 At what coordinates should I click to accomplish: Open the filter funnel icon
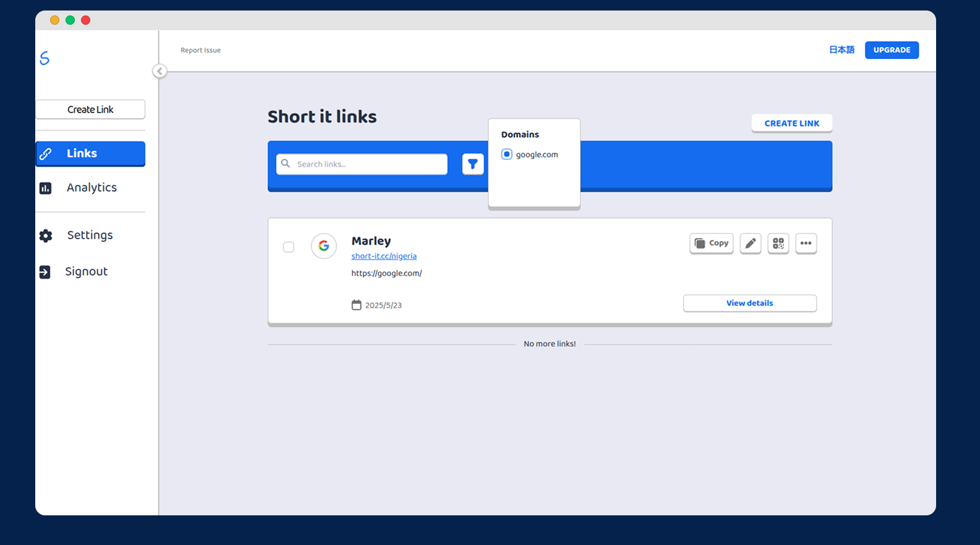coord(472,164)
